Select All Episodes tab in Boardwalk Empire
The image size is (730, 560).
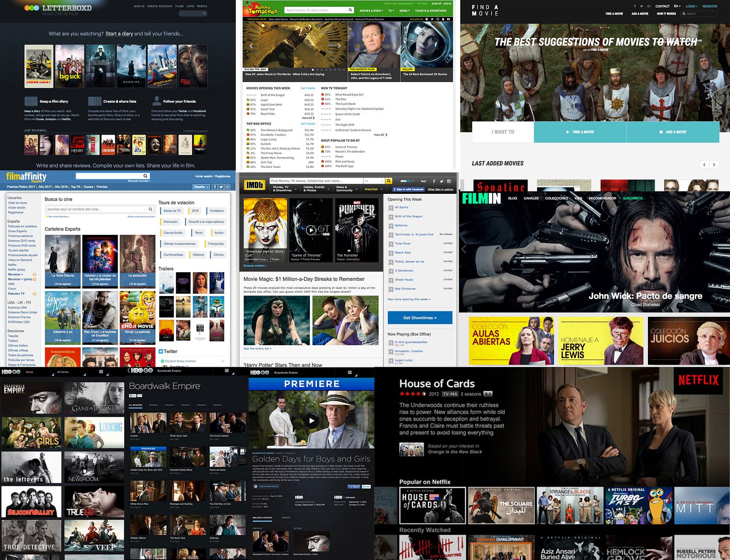pyautogui.click(x=136, y=405)
